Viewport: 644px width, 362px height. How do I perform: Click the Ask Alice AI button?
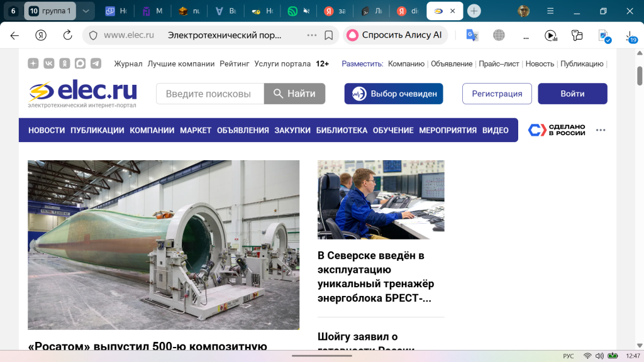395,35
